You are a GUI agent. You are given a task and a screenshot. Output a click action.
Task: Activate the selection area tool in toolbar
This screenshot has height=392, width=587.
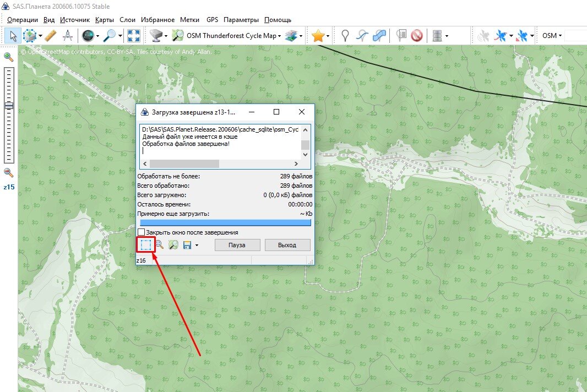(29, 36)
